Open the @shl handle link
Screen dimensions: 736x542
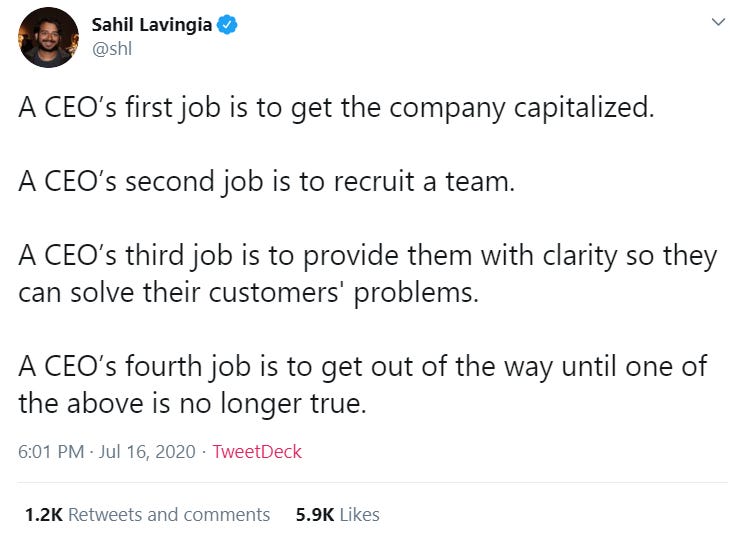[x=112, y=49]
